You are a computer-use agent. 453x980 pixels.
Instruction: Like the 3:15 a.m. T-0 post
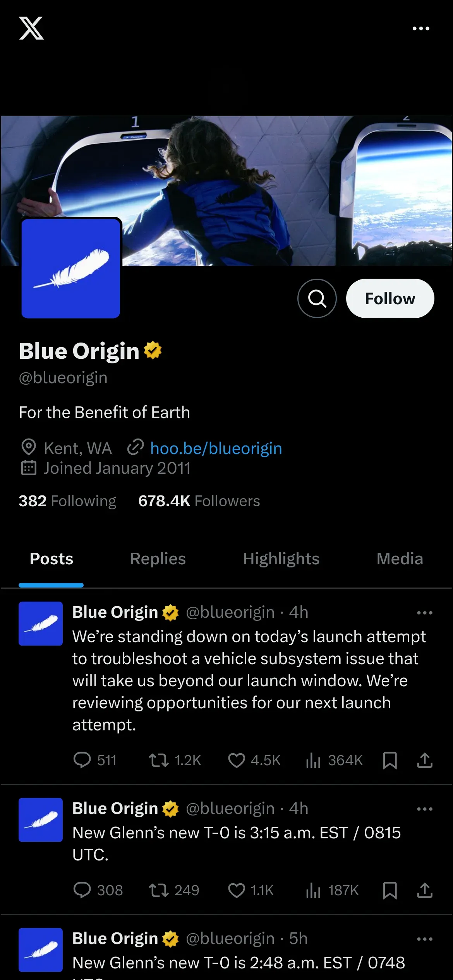(x=251, y=890)
